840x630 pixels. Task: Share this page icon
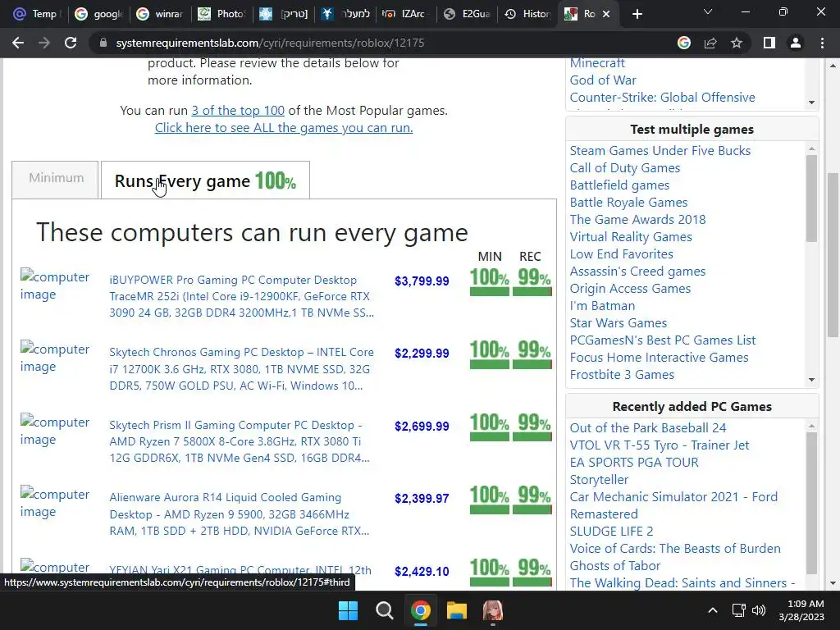[710, 43]
